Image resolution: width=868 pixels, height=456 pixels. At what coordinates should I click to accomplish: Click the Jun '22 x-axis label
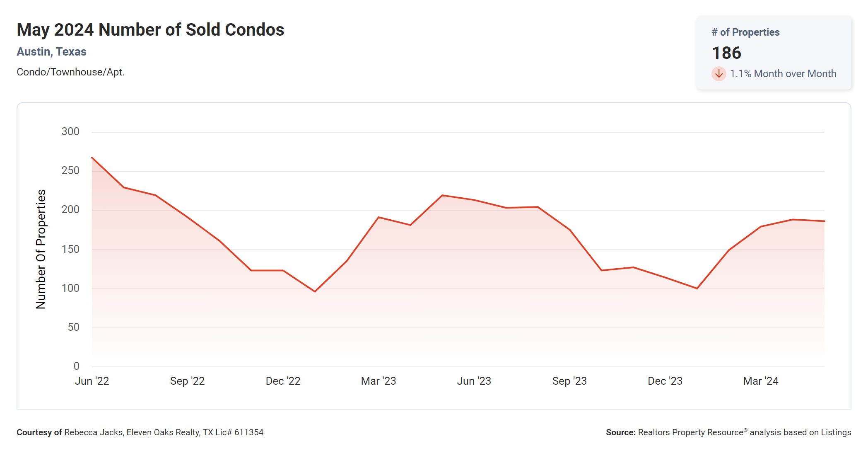coord(92,381)
